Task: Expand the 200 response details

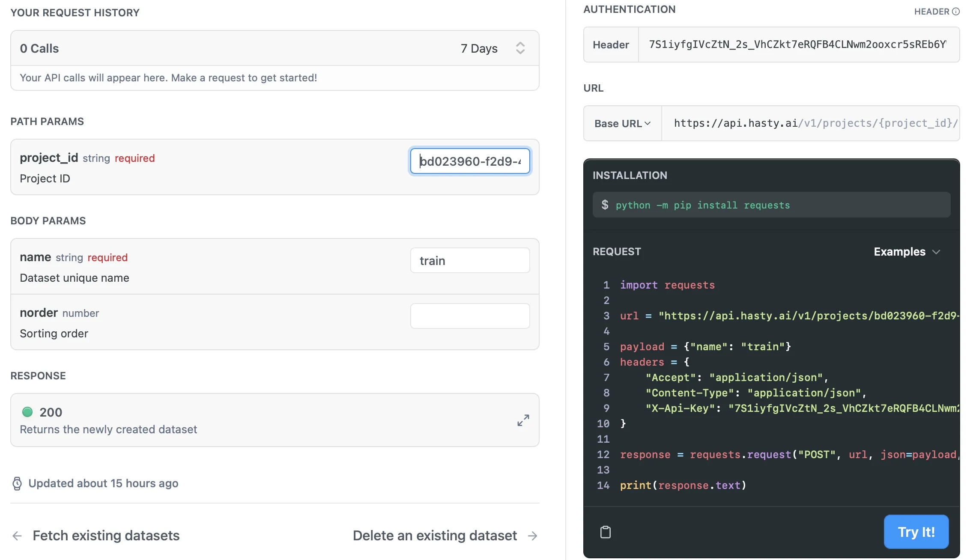Action: tap(523, 420)
